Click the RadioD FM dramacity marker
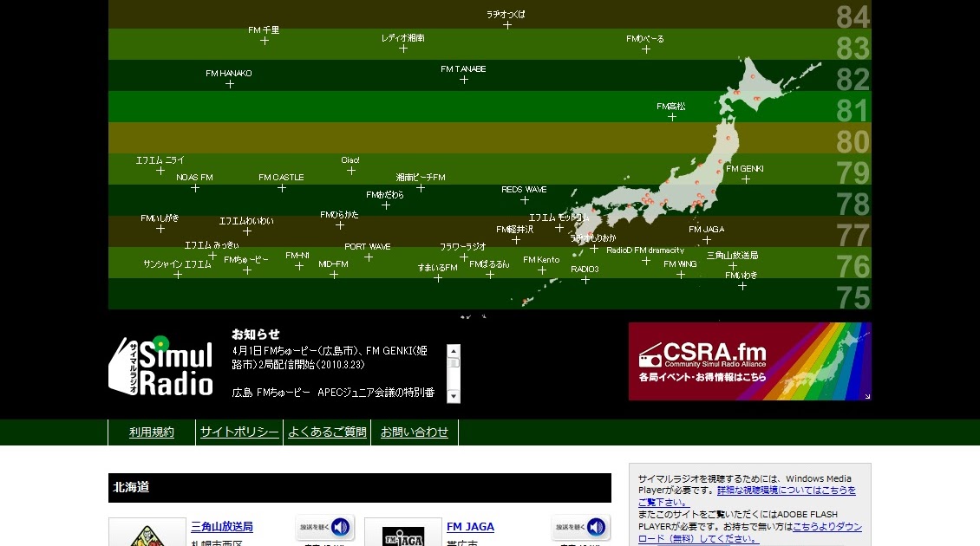The image size is (980, 546). click(645, 261)
